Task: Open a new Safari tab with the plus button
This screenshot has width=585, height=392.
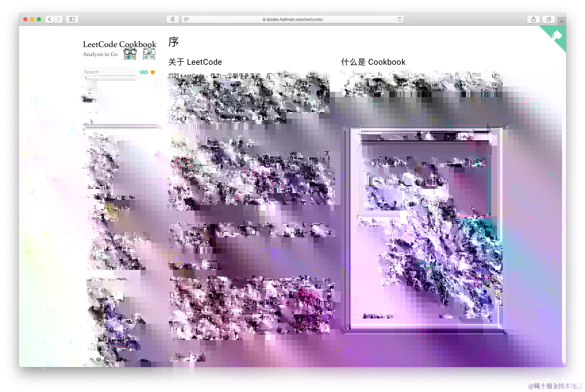Action: click(562, 21)
